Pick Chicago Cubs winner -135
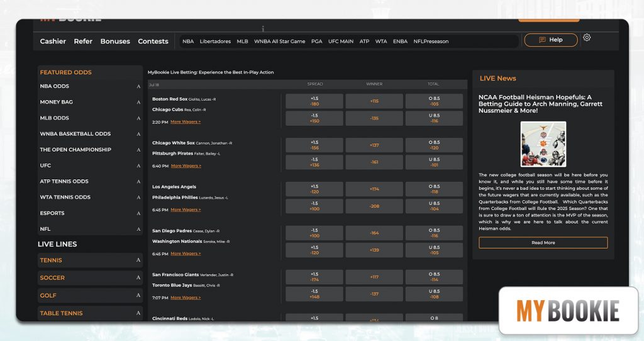This screenshot has height=341, width=644. pyautogui.click(x=374, y=118)
